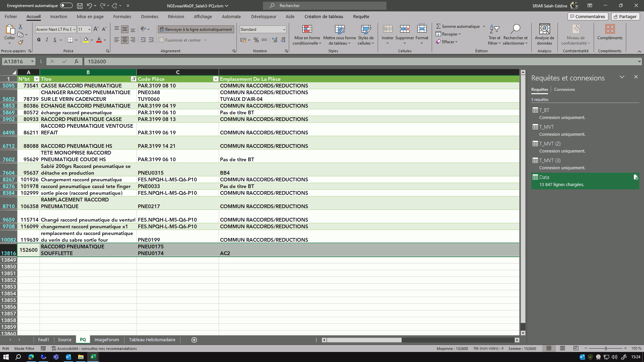Open the Analyse de données tool
This screenshot has height=362, width=644.
[544, 35]
